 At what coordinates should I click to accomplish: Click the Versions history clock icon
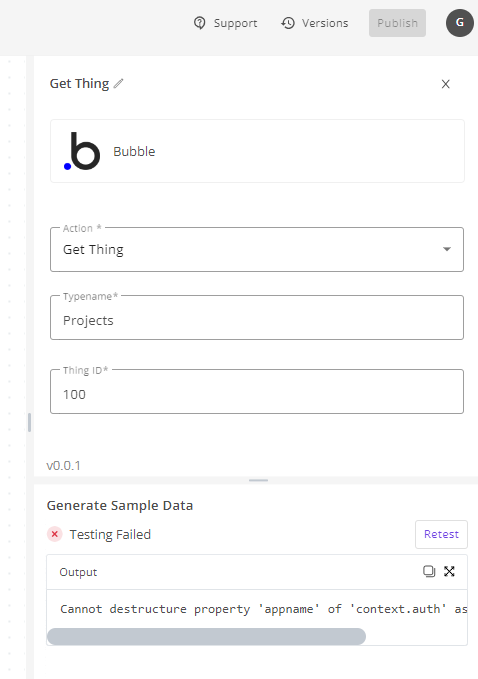pos(288,23)
